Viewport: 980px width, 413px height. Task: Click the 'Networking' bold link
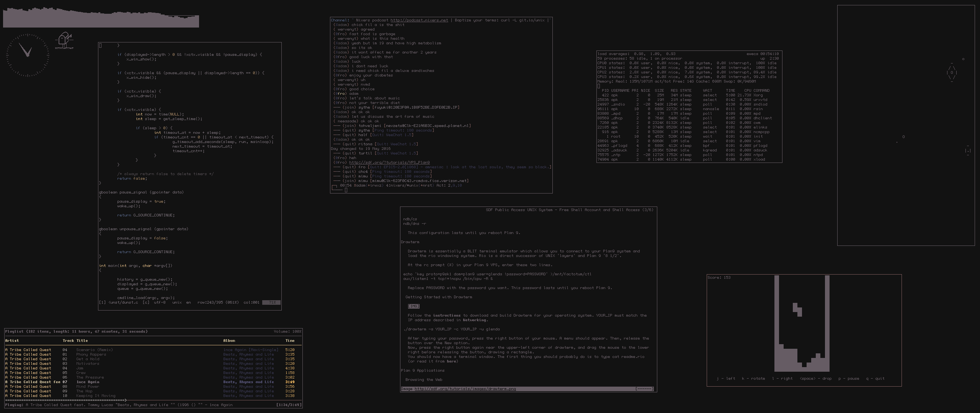point(475,320)
